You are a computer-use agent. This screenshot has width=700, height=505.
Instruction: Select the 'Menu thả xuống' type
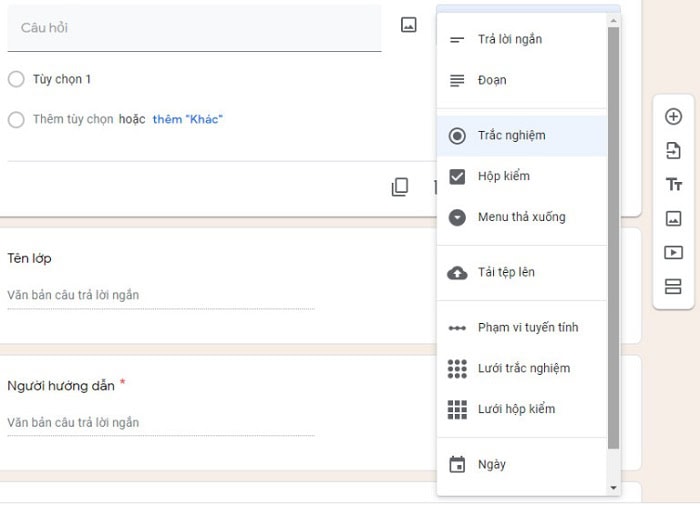[521, 217]
